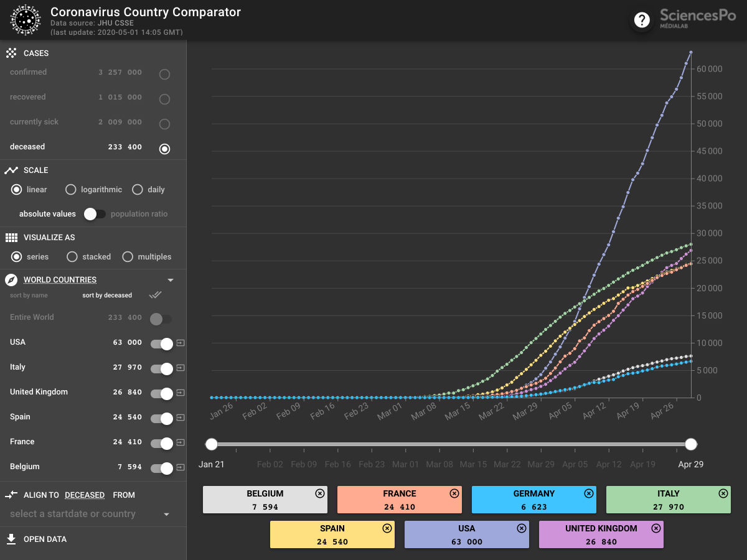Image resolution: width=747 pixels, height=560 pixels.
Task: Remove United Kingdom card with its close icon
Action: click(656, 528)
